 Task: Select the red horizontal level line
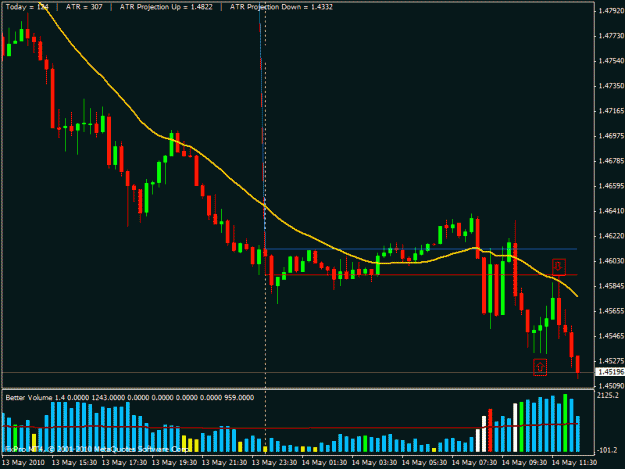click(x=421, y=275)
